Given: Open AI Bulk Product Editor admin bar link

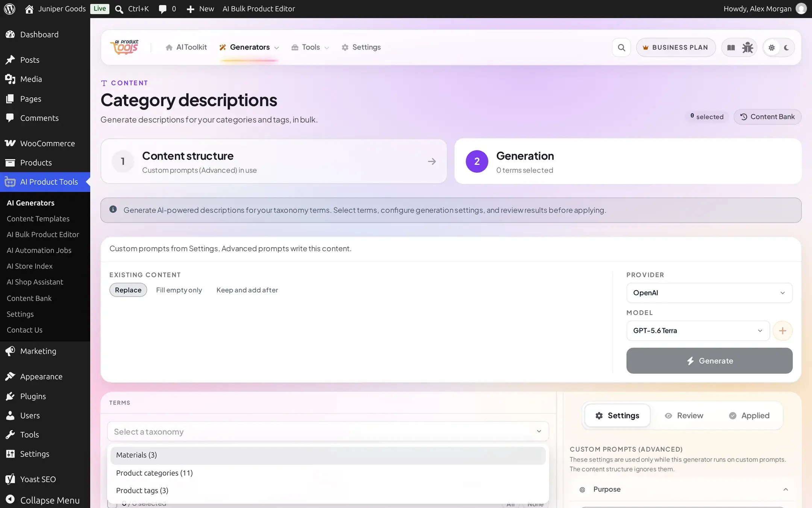Looking at the screenshot, I should pos(259,9).
